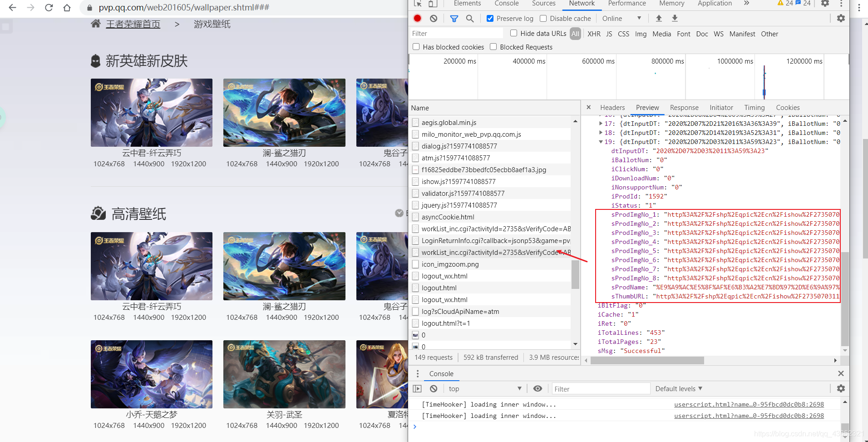Tick checkbox beside aegis.global.min.js
The width and height of the screenshot is (868, 442).
pyautogui.click(x=415, y=122)
